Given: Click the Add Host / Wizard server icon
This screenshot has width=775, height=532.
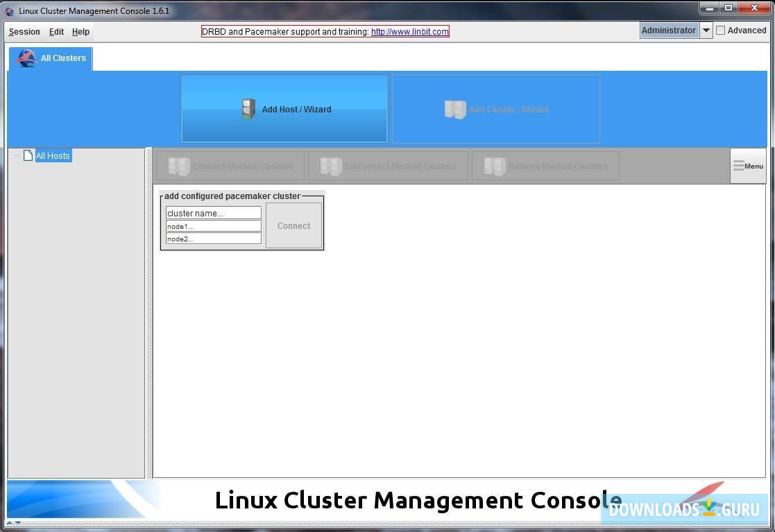Looking at the screenshot, I should tap(248, 109).
